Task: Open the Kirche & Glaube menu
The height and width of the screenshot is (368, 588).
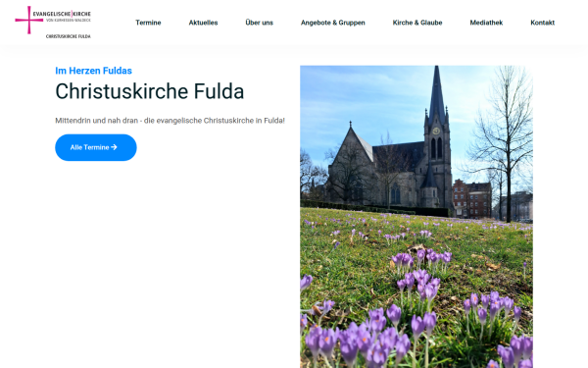Action: (417, 23)
